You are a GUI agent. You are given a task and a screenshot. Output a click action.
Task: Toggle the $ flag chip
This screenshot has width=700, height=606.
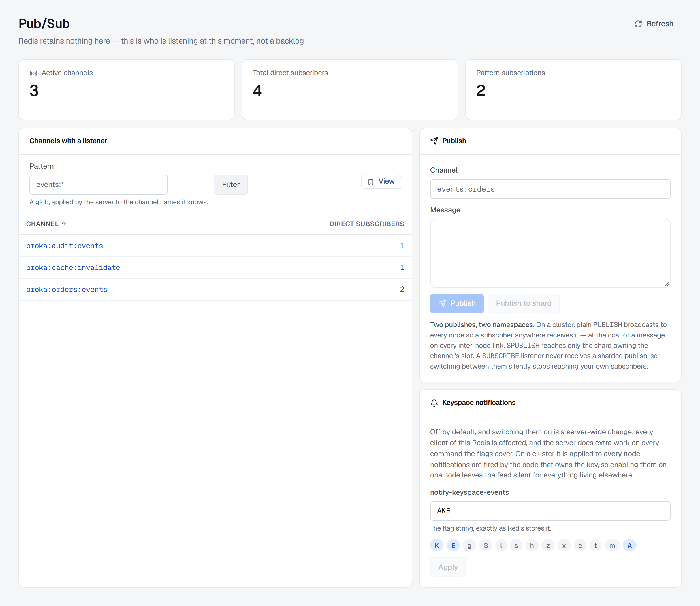click(486, 545)
